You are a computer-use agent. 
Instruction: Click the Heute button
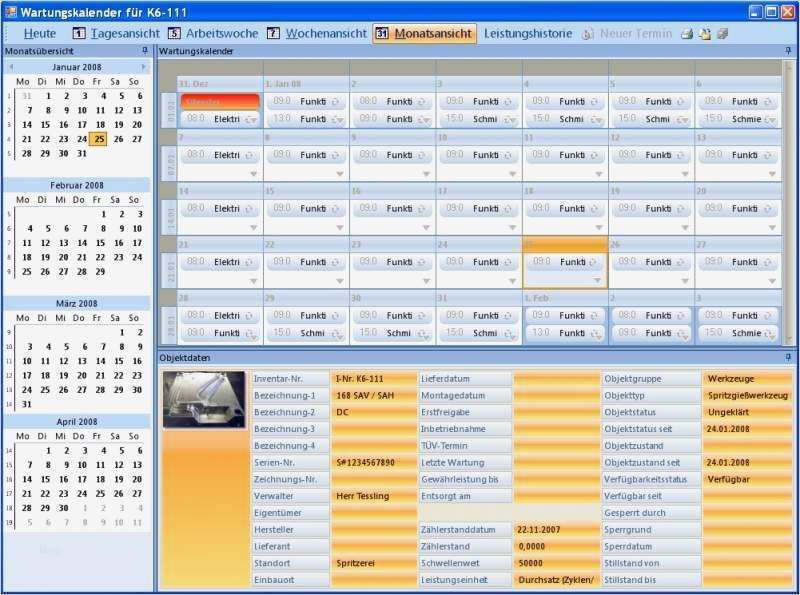pyautogui.click(x=38, y=33)
